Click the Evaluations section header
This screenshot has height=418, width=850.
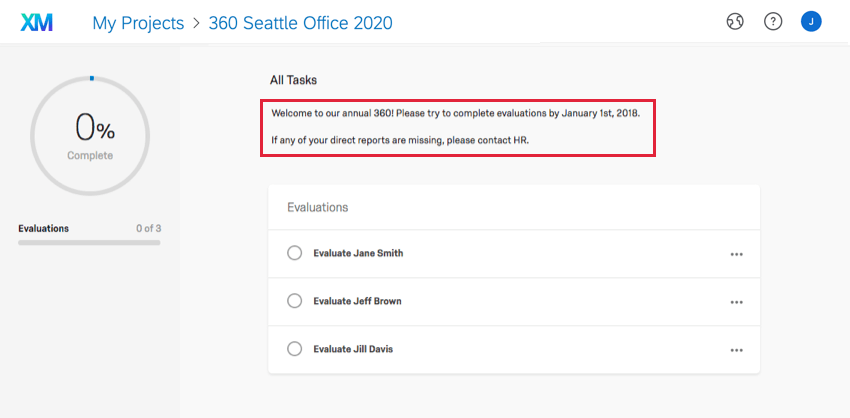(x=317, y=207)
